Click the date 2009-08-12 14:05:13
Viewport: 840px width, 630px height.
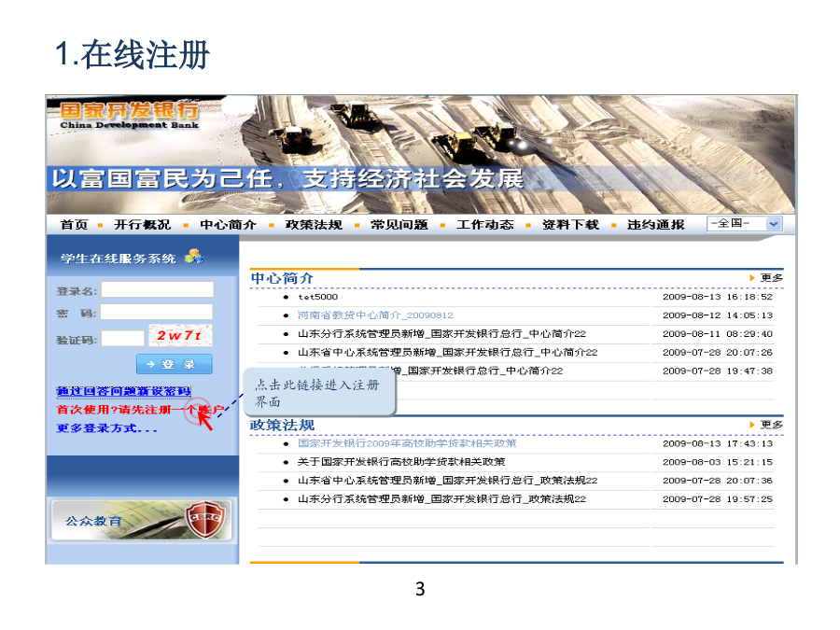718,315
